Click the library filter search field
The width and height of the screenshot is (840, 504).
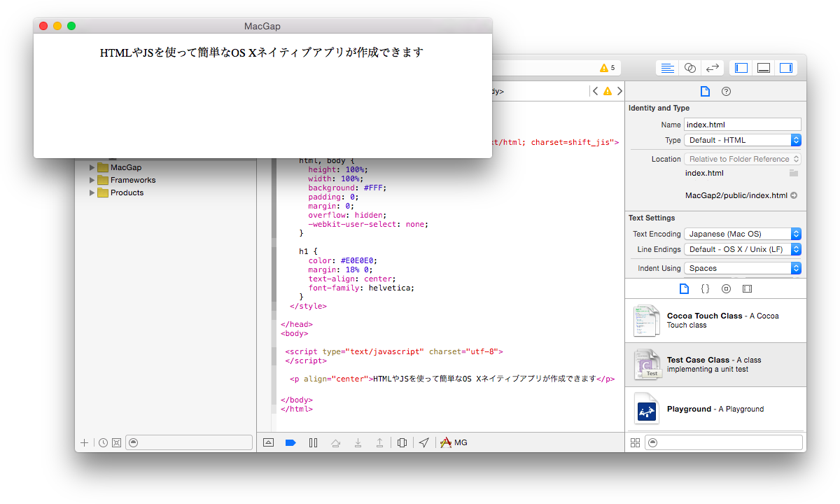pos(723,442)
